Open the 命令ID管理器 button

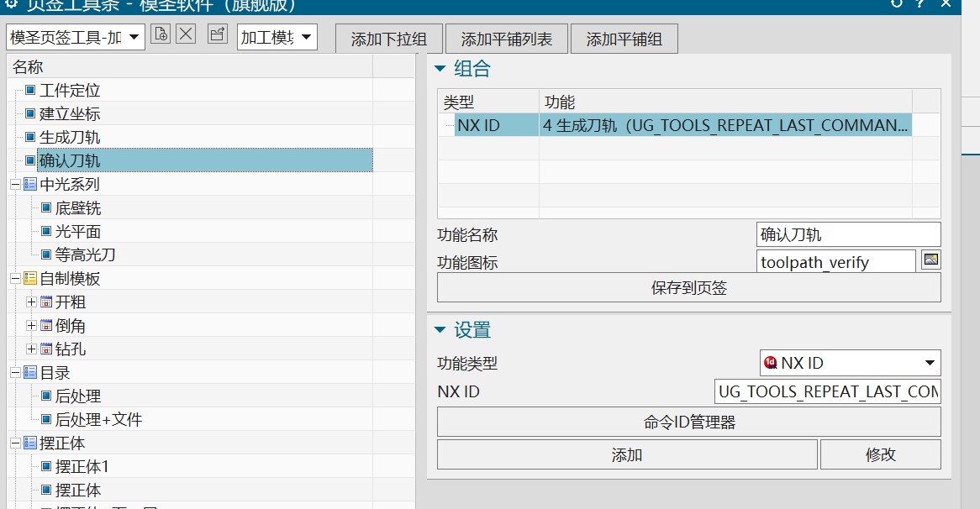point(688,422)
